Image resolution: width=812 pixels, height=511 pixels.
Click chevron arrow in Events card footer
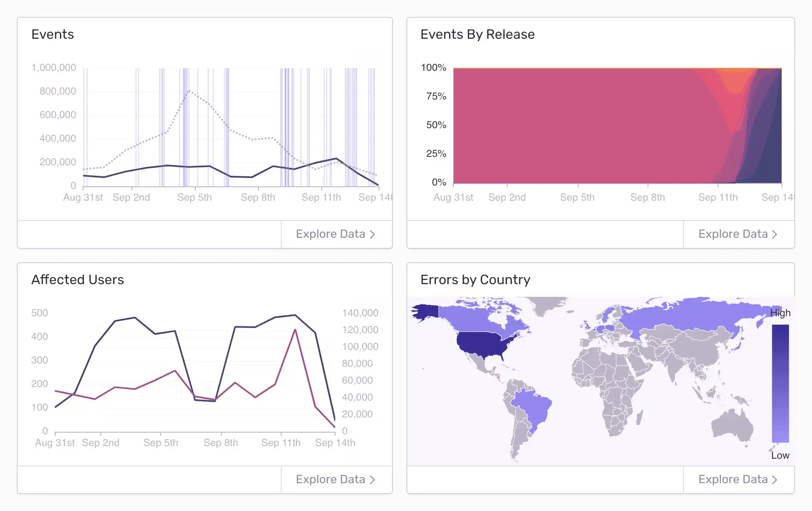point(372,234)
